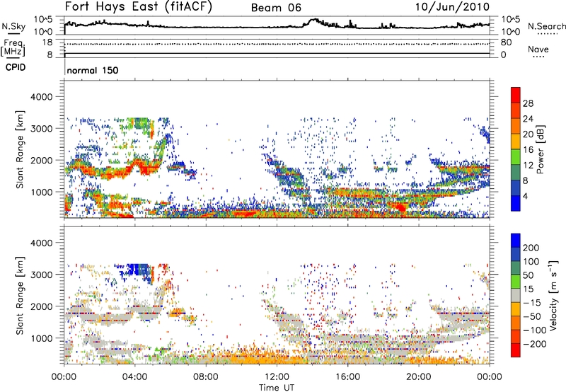
Task: Click the '4000' tick on the power panel
Action: tap(41, 97)
